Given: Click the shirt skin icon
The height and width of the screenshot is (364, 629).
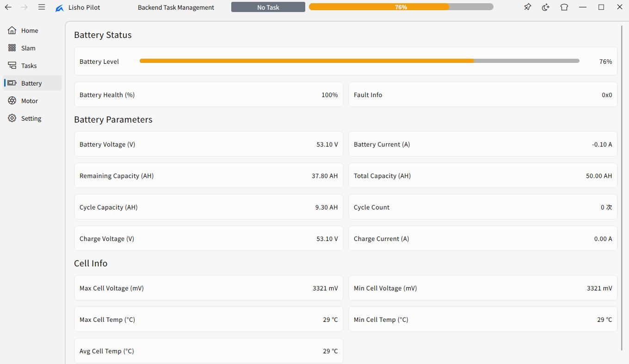Looking at the screenshot, I should pos(564,7).
